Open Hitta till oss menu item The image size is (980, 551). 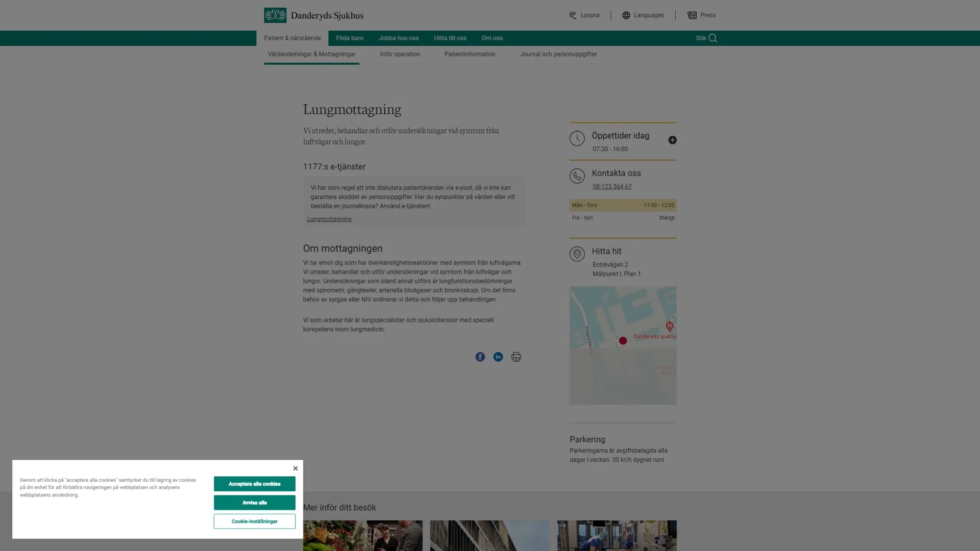tap(450, 38)
